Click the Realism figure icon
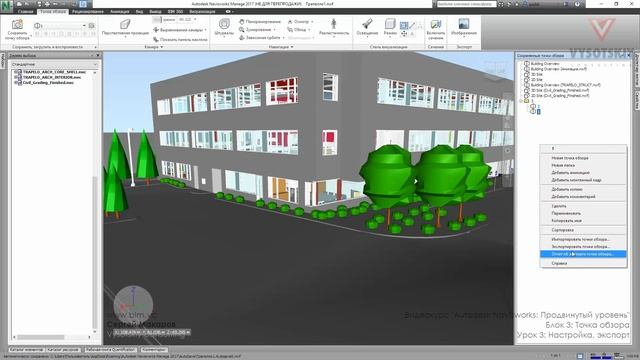Image resolution: width=640 pixels, height=360 pixels. tap(333, 24)
